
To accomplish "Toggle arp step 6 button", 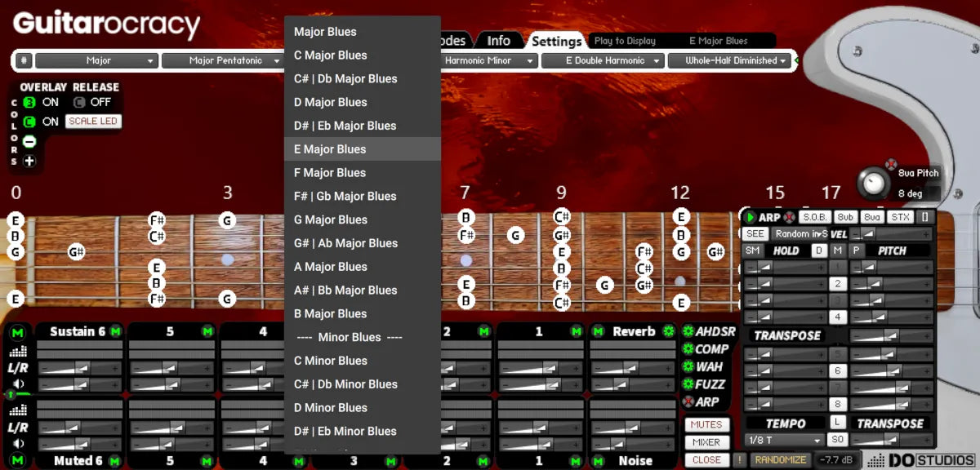I will click(837, 370).
